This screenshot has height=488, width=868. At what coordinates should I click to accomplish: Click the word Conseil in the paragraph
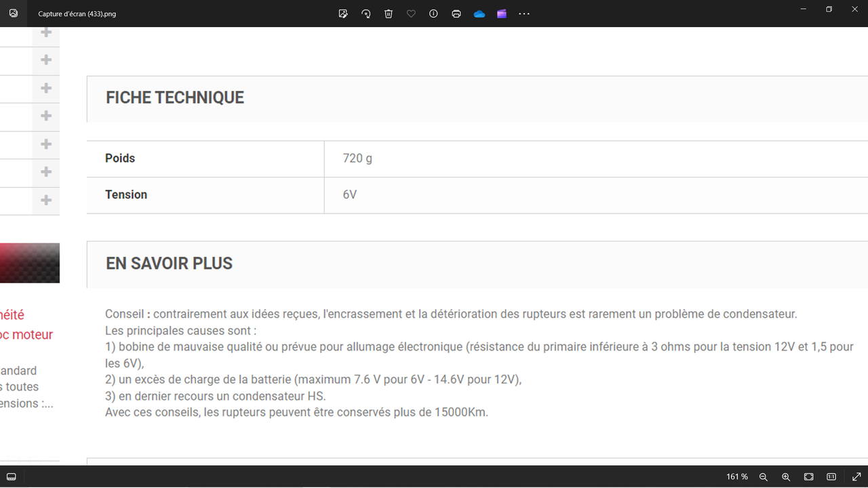tap(124, 314)
